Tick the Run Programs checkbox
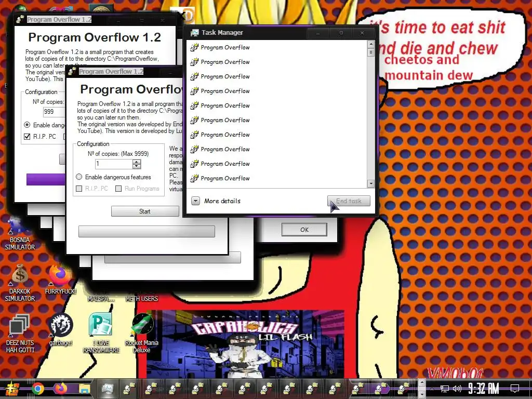The image size is (532, 399). click(118, 189)
